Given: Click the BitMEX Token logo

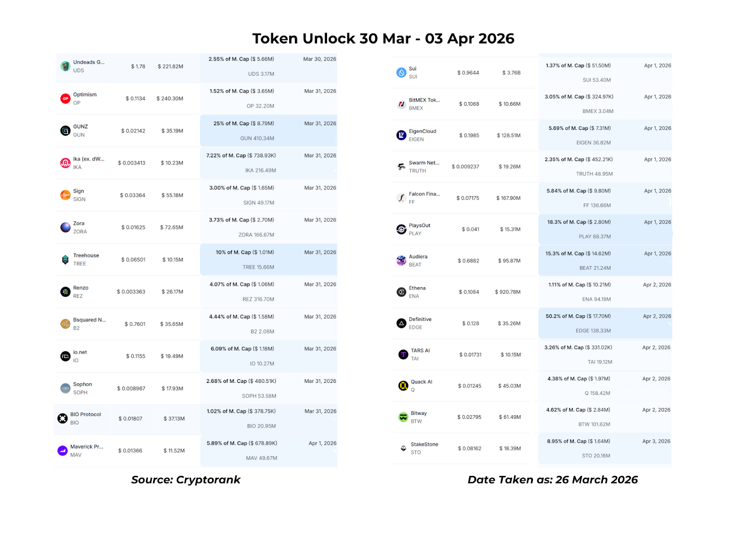Looking at the screenshot, I should [401, 104].
